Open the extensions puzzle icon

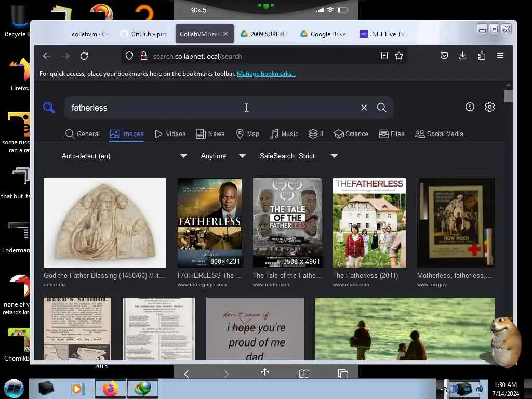pos(482,56)
